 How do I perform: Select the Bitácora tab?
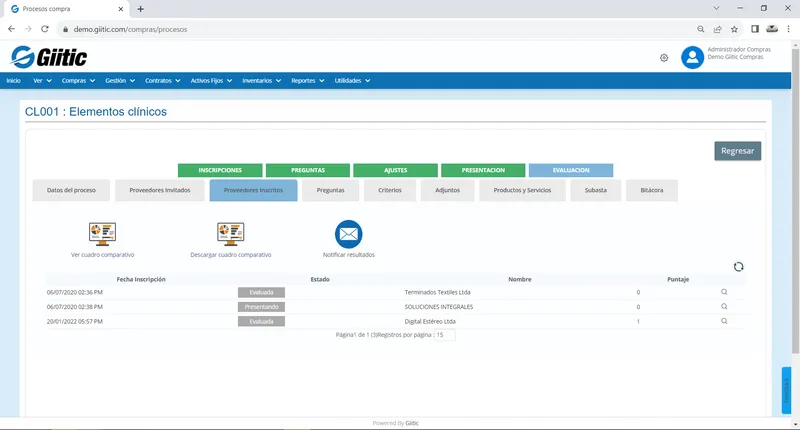(652, 190)
